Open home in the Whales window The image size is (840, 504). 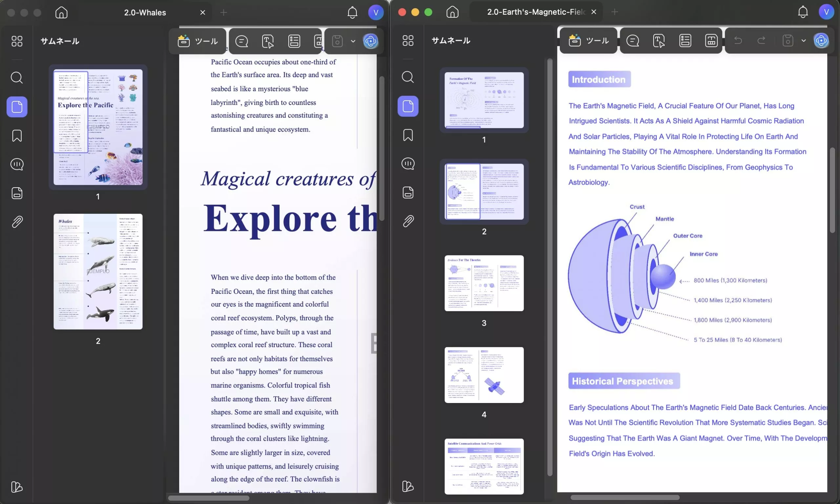point(61,12)
